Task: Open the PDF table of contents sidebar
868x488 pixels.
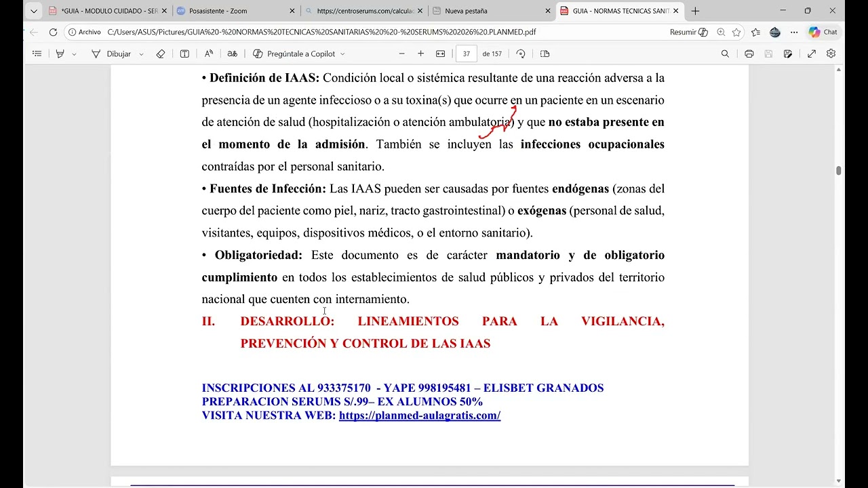Action: coord(37,54)
